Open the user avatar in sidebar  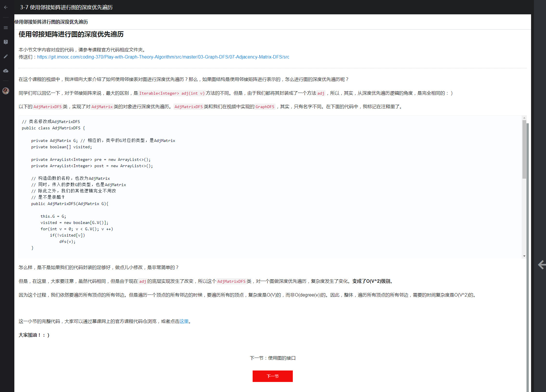[x=6, y=91]
